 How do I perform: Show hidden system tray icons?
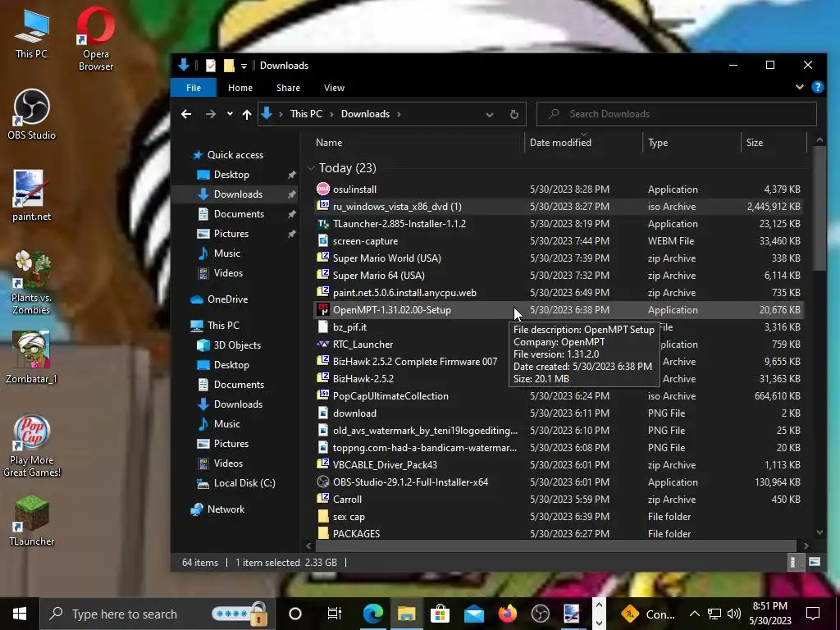(x=694, y=614)
